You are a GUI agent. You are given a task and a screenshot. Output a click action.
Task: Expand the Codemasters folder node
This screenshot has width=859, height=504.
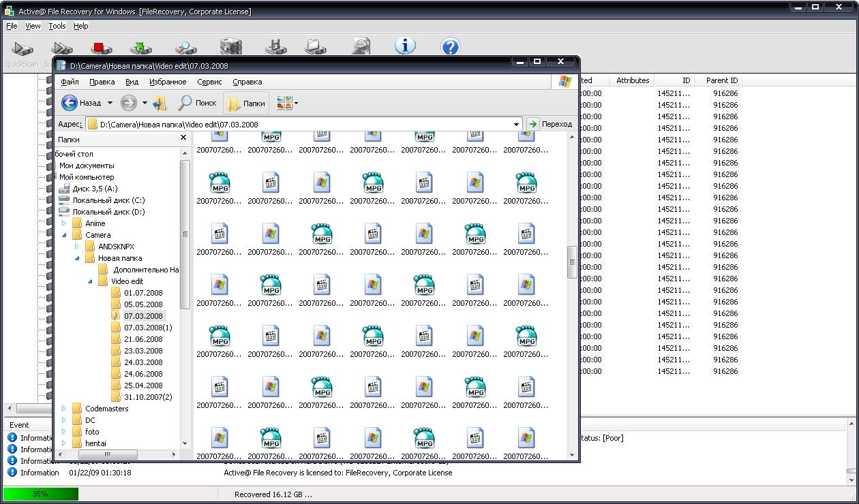64,409
